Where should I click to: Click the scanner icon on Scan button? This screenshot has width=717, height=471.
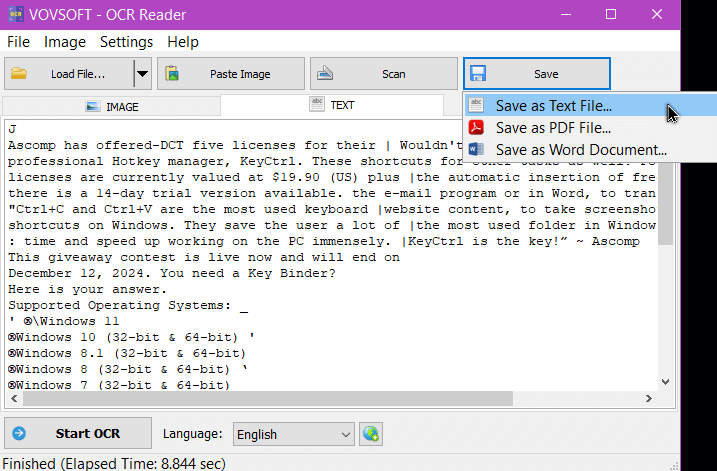pyautogui.click(x=325, y=73)
